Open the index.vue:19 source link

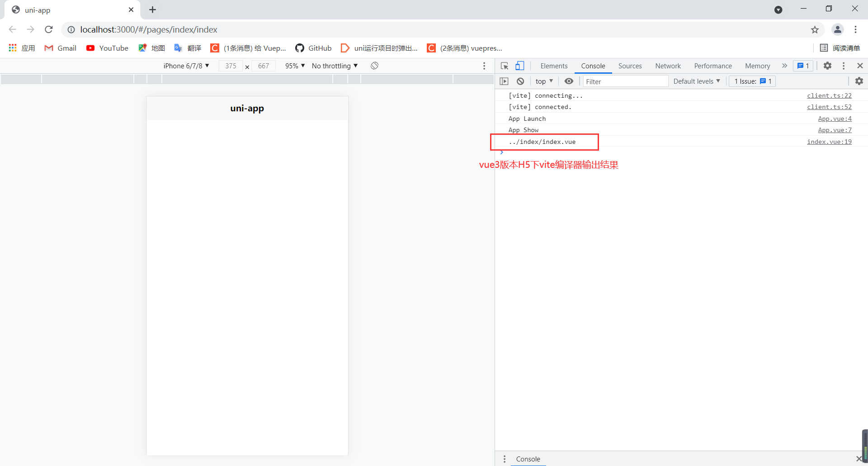click(x=829, y=142)
